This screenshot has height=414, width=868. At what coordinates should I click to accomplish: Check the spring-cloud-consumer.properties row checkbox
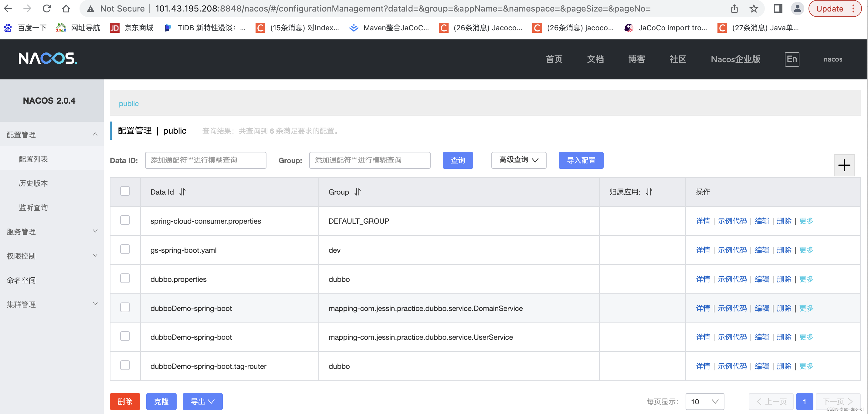(x=125, y=220)
